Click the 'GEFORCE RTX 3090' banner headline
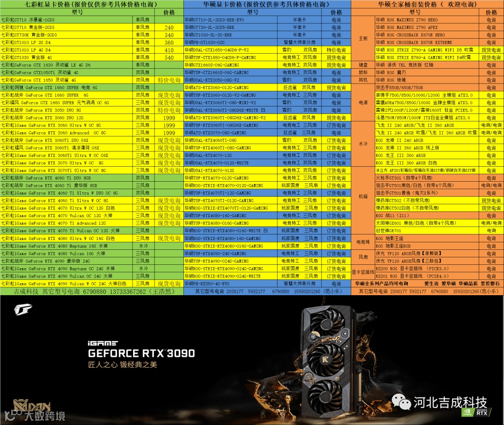Screen dimensions: 504x425 [x=141, y=353]
